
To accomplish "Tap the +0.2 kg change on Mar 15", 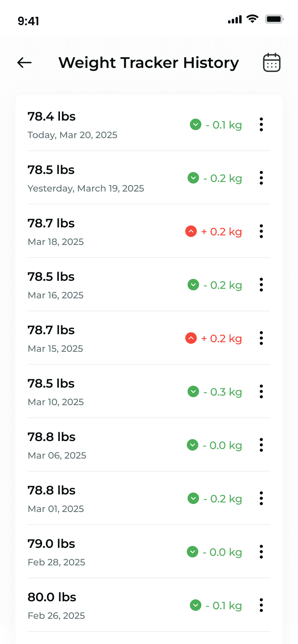I will coord(222,338).
